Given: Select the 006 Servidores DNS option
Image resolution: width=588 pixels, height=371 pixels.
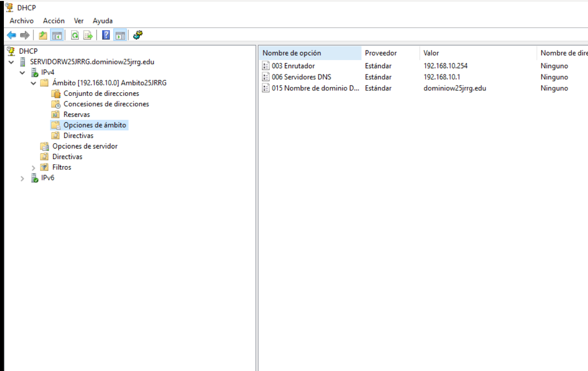Looking at the screenshot, I should pyautogui.click(x=301, y=77).
